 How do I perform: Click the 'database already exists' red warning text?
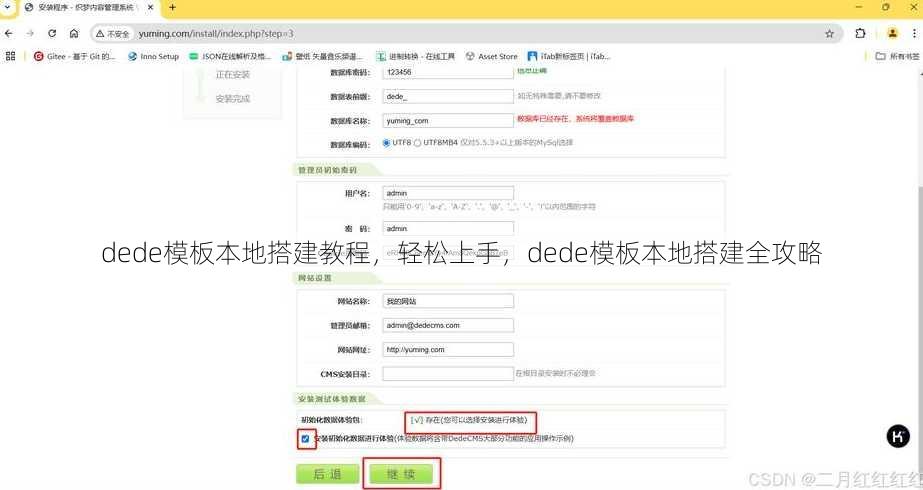click(x=575, y=118)
